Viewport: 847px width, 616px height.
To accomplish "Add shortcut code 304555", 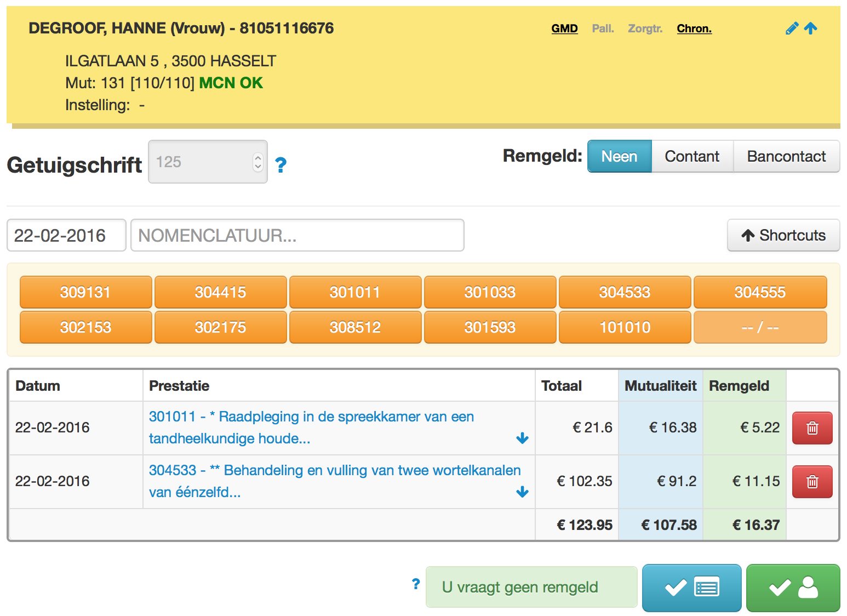I will (x=760, y=292).
